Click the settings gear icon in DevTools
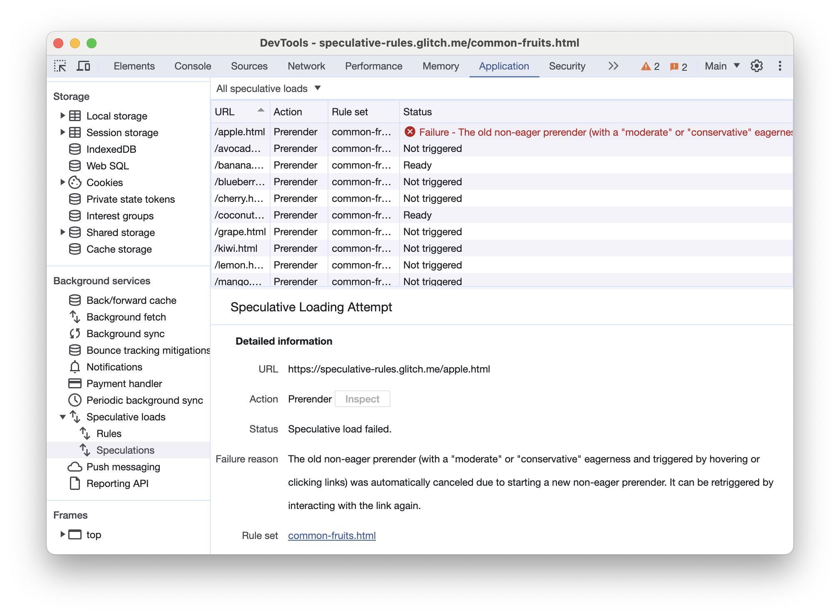840x616 pixels. tap(756, 67)
